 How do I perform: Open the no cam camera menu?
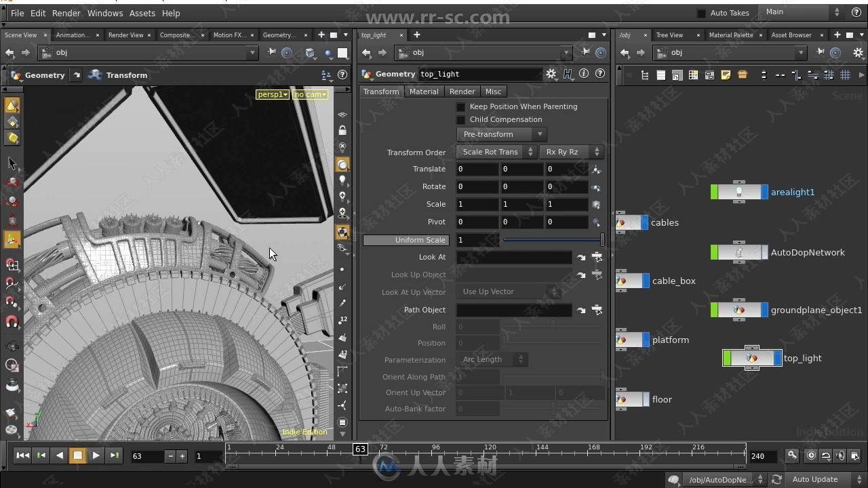click(310, 94)
